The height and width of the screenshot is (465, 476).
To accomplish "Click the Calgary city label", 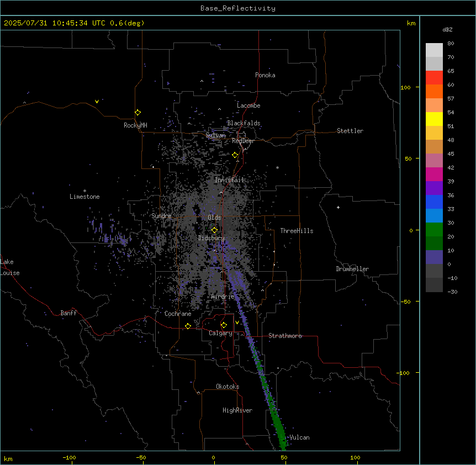I will 220,333.
